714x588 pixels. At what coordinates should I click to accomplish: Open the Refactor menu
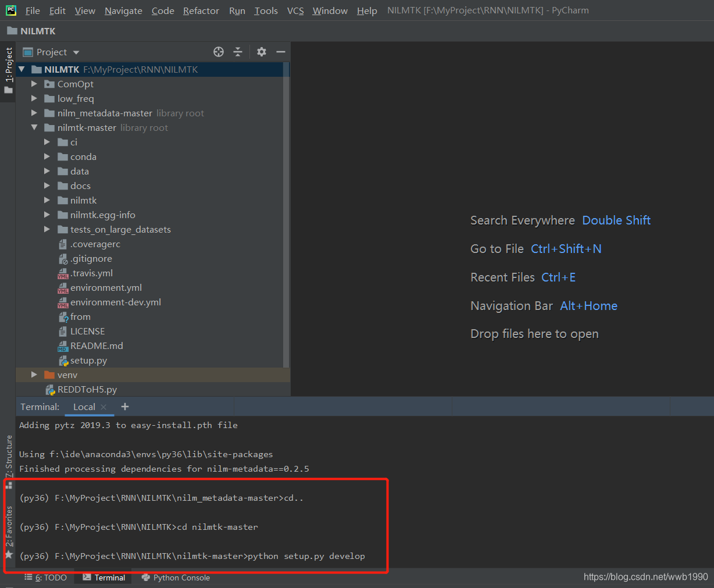(201, 10)
